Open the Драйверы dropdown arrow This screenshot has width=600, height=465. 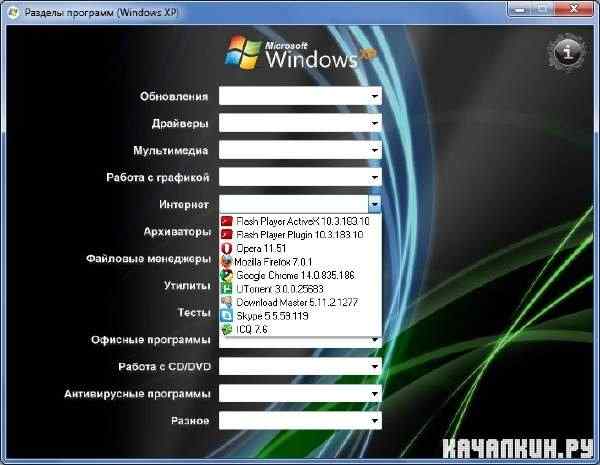coord(375,123)
